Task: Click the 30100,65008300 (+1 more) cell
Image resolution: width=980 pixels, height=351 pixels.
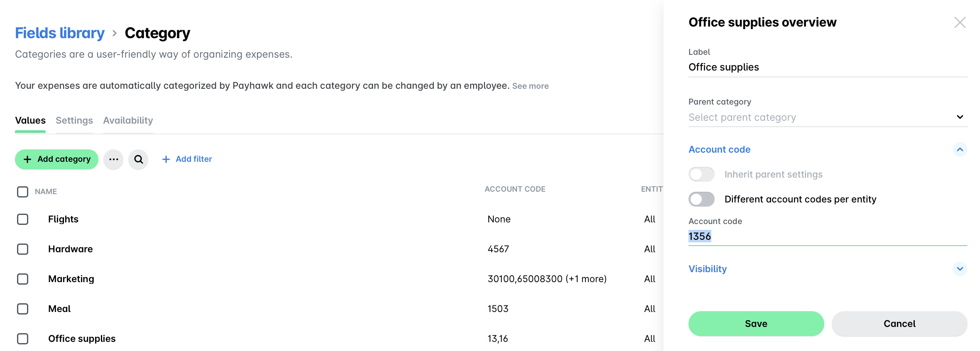Action: click(x=547, y=279)
